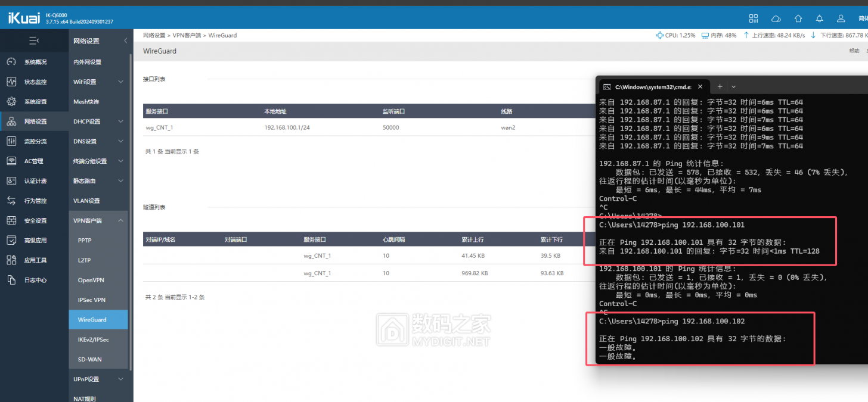Switch to the cmd.exe terminal tab
Screen dimensions: 868x402
coord(650,86)
